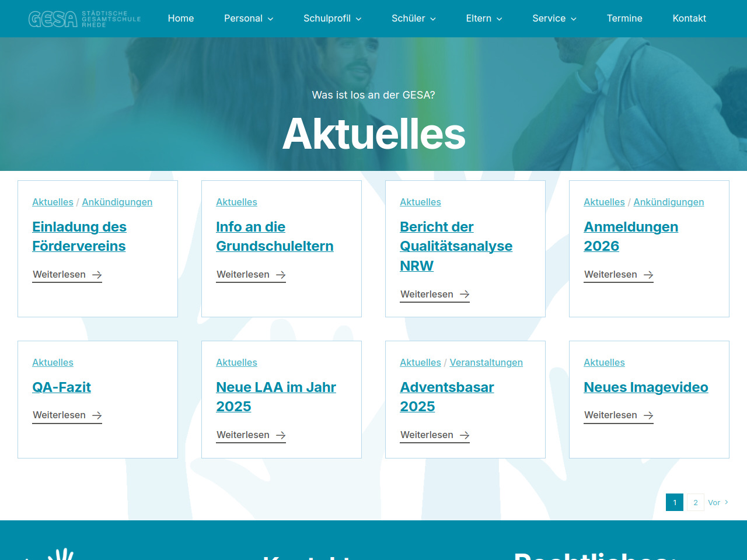Click arrow icon under Anmeldungen 2026

pos(648,275)
